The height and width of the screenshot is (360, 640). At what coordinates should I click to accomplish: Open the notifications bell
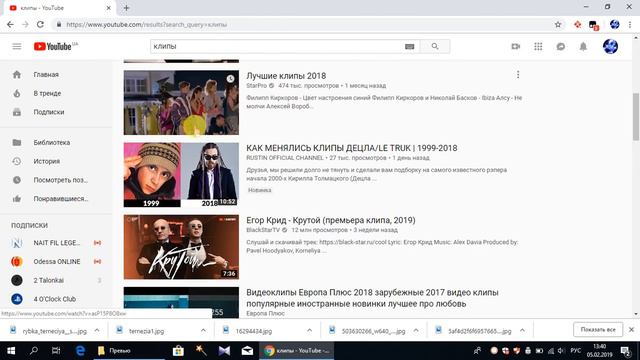click(x=583, y=47)
